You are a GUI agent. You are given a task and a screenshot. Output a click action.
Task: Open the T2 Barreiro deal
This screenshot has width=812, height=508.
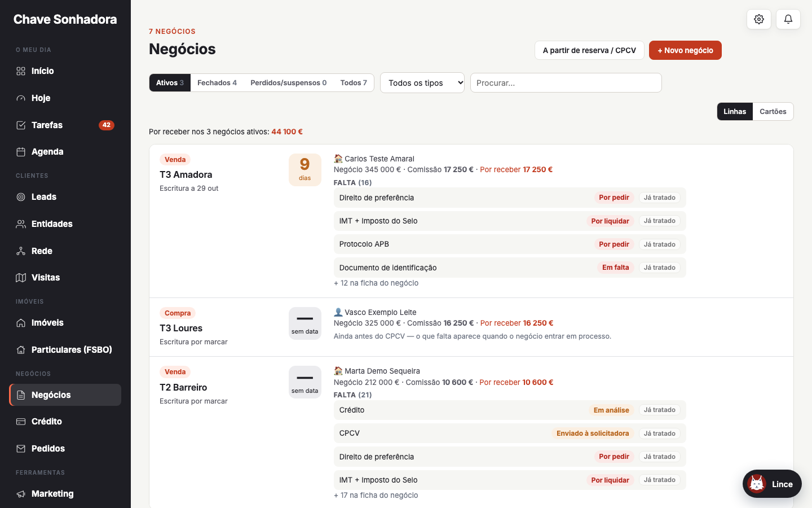[183, 388]
